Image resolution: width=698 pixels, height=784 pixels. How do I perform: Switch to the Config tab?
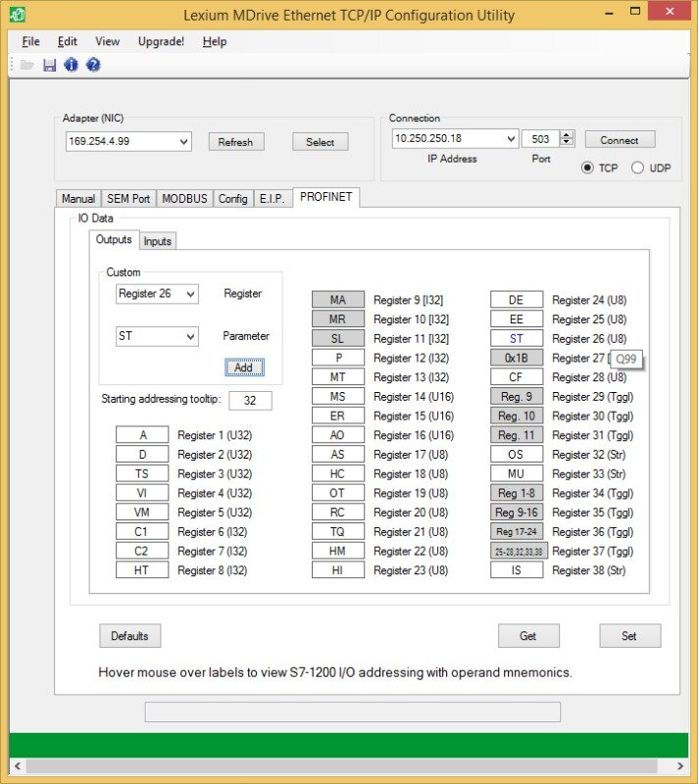pos(233,199)
